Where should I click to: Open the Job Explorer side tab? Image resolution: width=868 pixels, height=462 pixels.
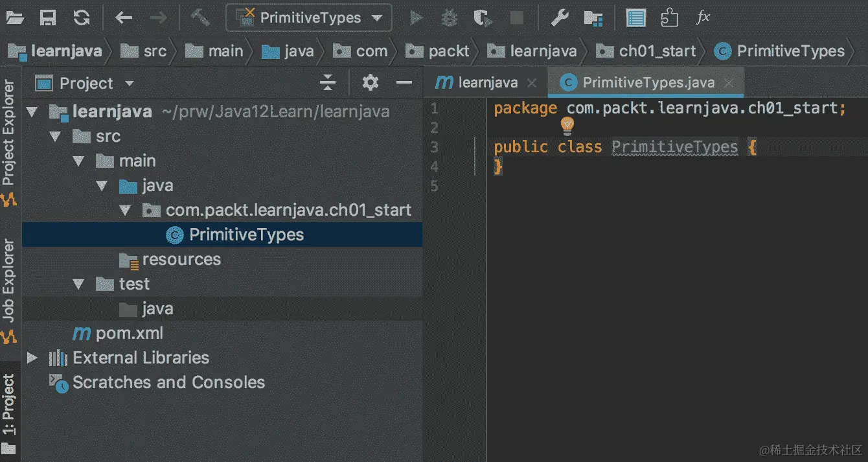[x=9, y=290]
